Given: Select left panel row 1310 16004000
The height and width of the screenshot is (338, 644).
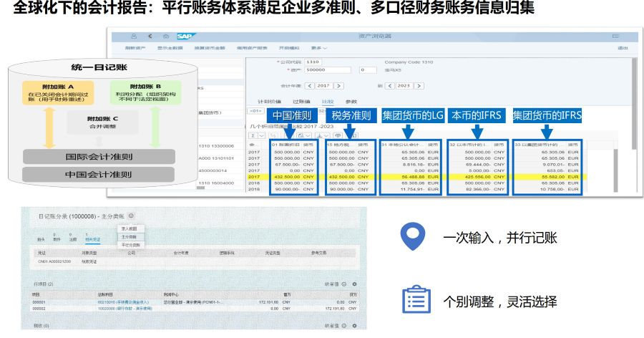Looking at the screenshot, I should pos(216,183).
